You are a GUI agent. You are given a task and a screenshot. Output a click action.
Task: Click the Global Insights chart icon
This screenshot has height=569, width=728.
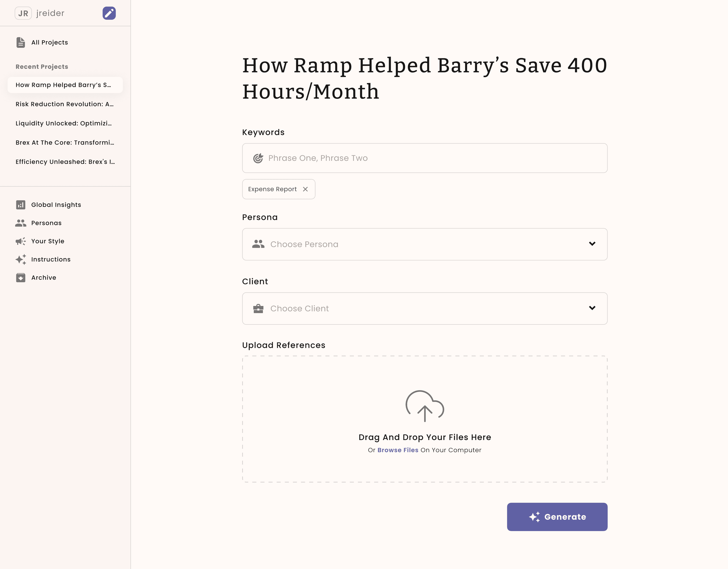[x=21, y=205]
